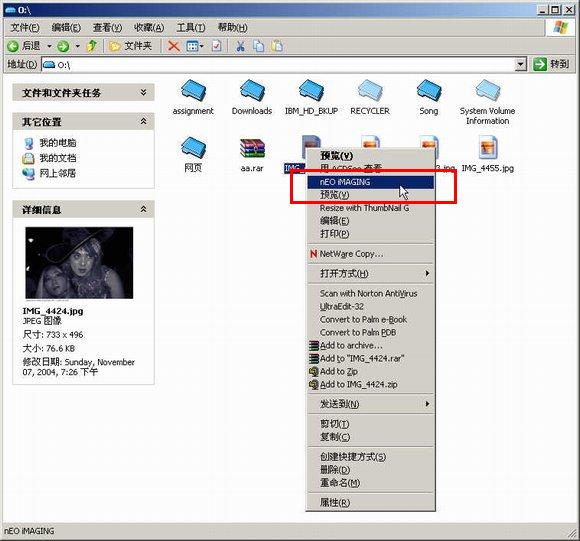Toggle the 文件夹 folders pane button
This screenshot has height=541, width=580.
(131, 46)
